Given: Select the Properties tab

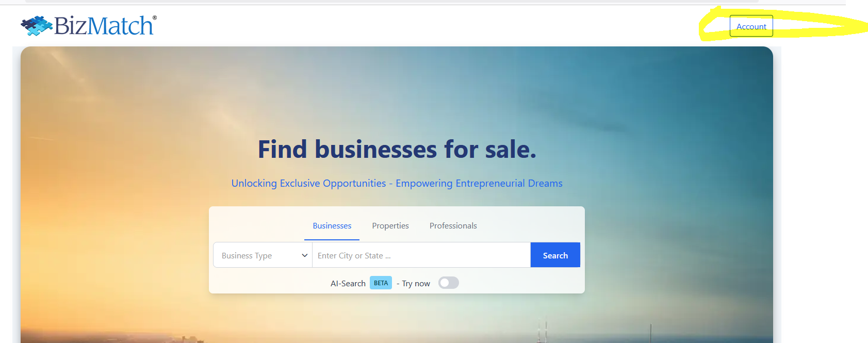Looking at the screenshot, I should 390,226.
